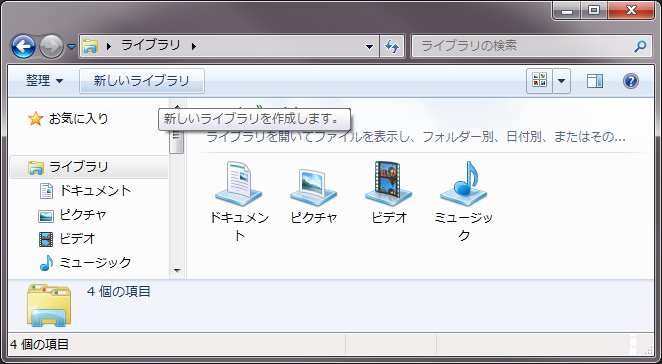The image size is (662, 364).
Task: Select the large ミュージック library icon
Action: point(464,183)
